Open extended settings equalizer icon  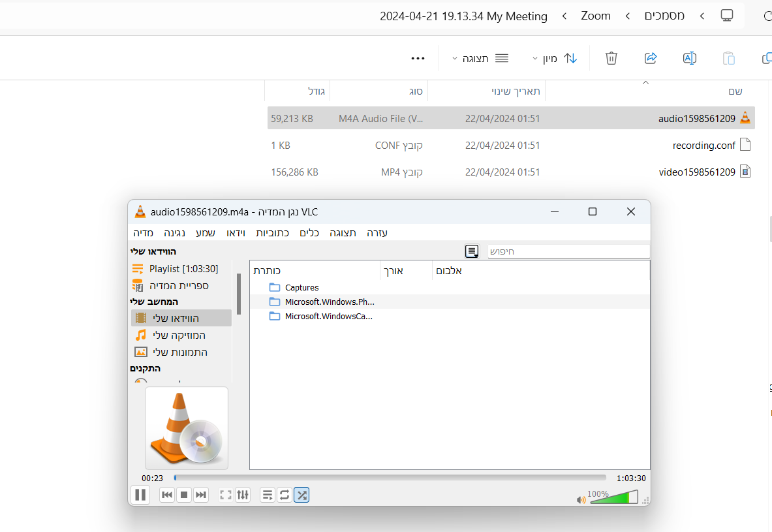click(243, 495)
